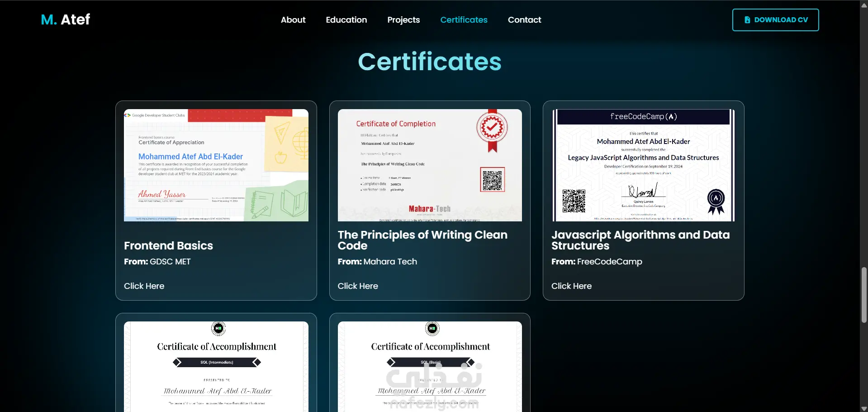The width and height of the screenshot is (868, 412).
Task: Click 'The Principles of Writing Clean Code' title
Action: (422, 240)
